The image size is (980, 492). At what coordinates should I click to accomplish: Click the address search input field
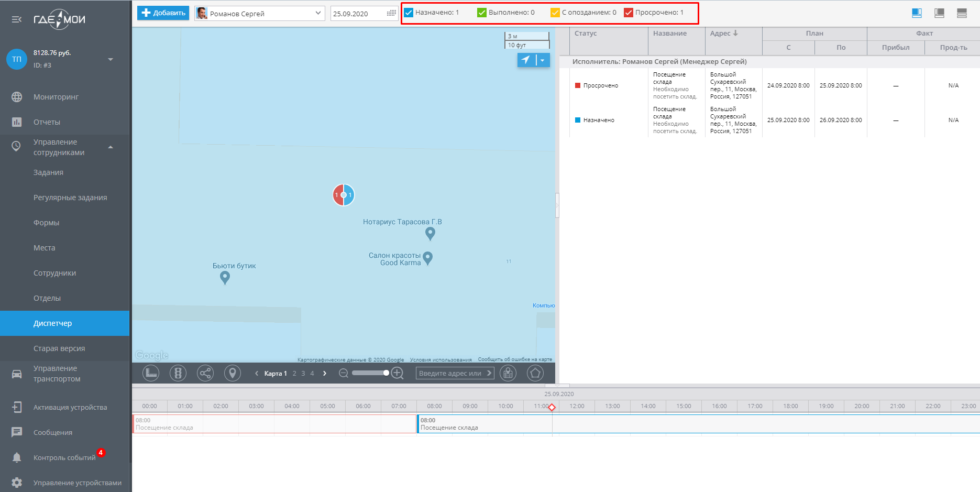pyautogui.click(x=450, y=373)
